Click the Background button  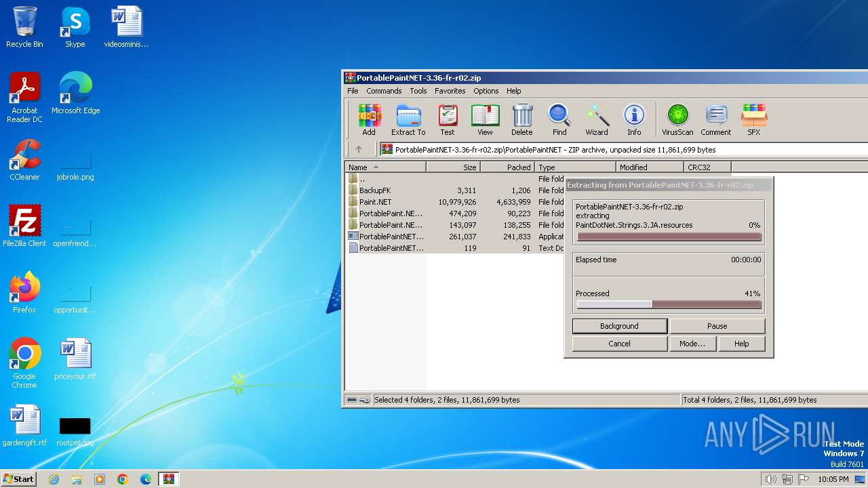(619, 326)
